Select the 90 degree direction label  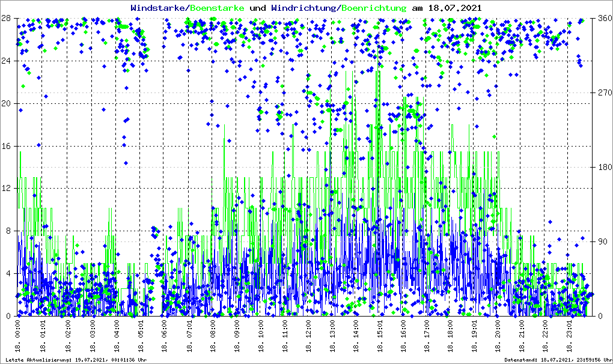pyautogui.click(x=601, y=241)
